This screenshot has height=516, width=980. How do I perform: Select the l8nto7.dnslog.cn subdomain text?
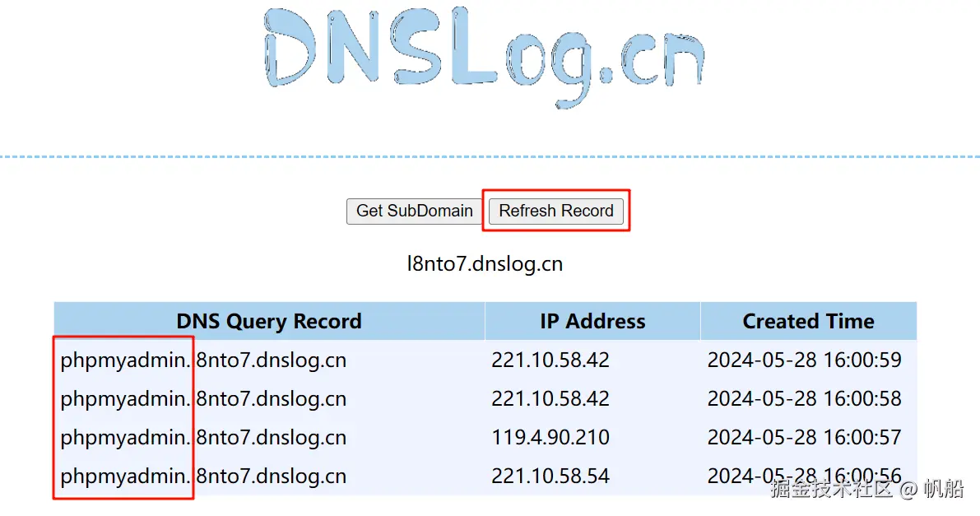pos(485,264)
